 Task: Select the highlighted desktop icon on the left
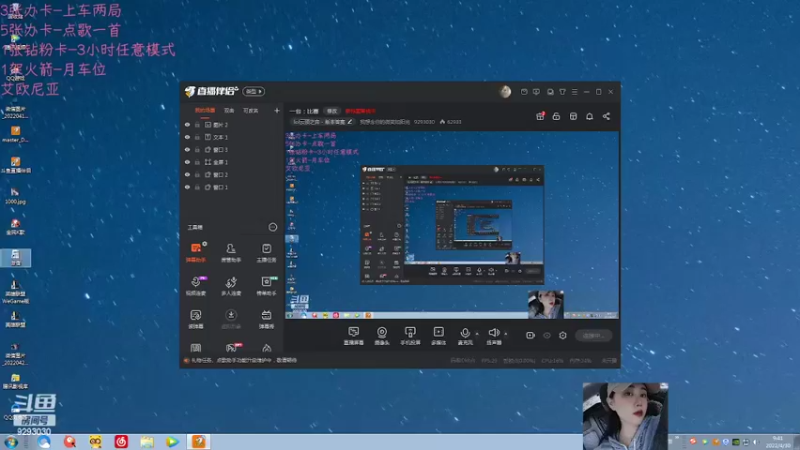15,258
